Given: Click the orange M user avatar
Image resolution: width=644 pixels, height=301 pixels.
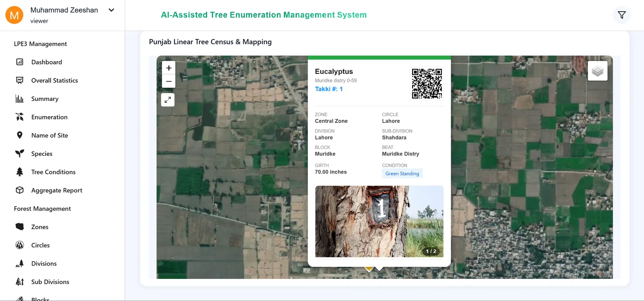Looking at the screenshot, I should [14, 15].
